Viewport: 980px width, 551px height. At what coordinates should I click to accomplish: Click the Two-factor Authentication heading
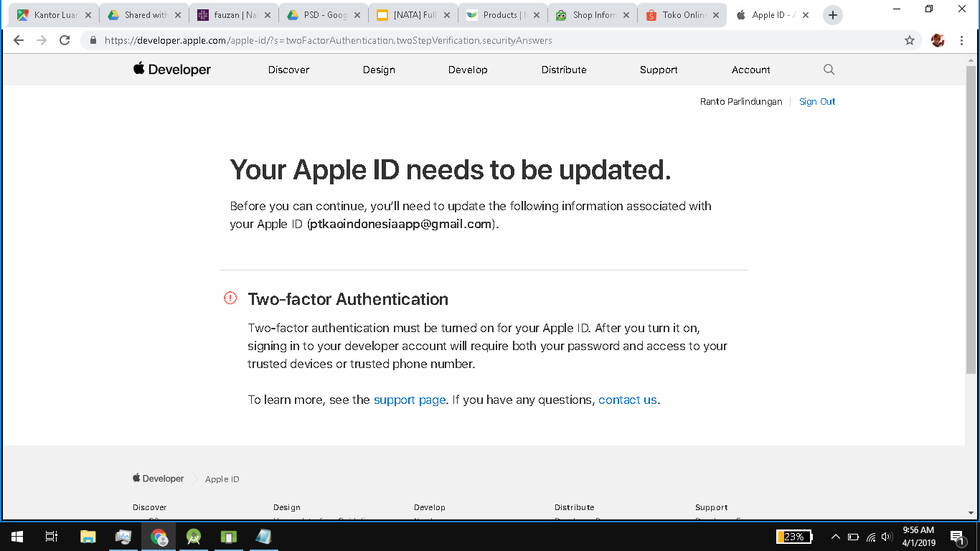[x=348, y=299]
